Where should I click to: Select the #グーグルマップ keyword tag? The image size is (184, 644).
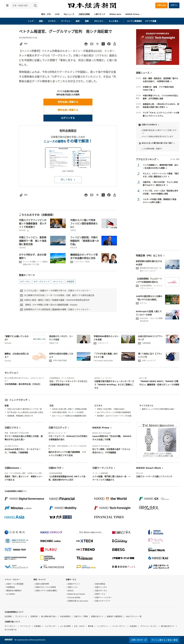click(41, 282)
